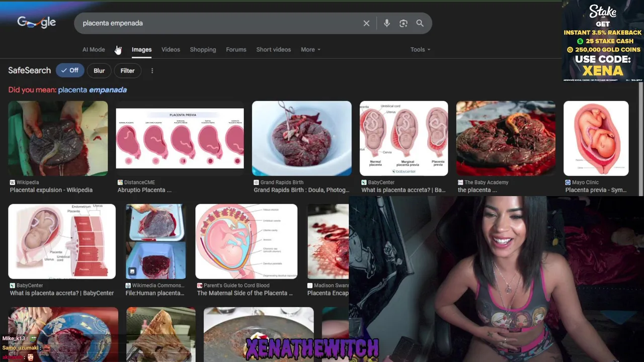Image resolution: width=644 pixels, height=362 pixels.
Task: Click the 'SafeSearch' label text
Action: pyautogui.click(x=29, y=70)
